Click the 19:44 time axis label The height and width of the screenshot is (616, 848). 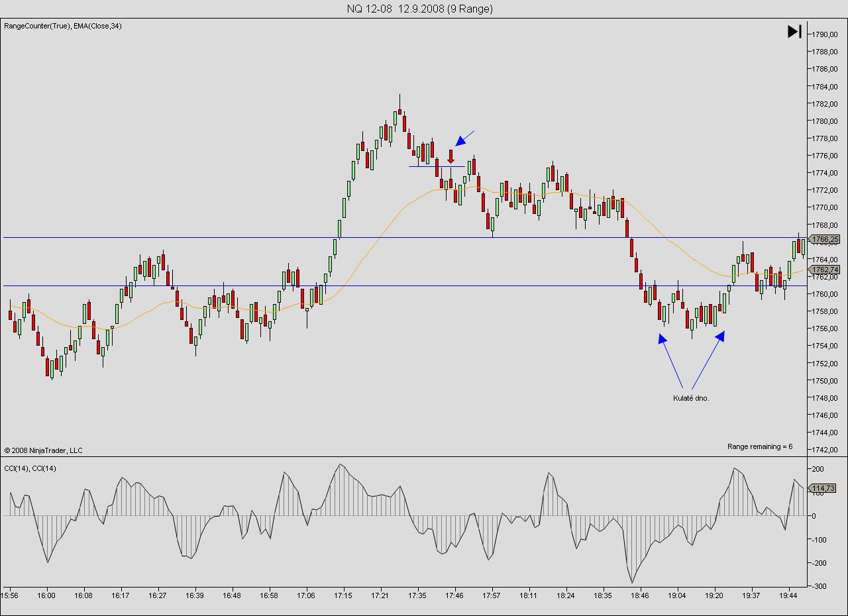[x=788, y=595]
